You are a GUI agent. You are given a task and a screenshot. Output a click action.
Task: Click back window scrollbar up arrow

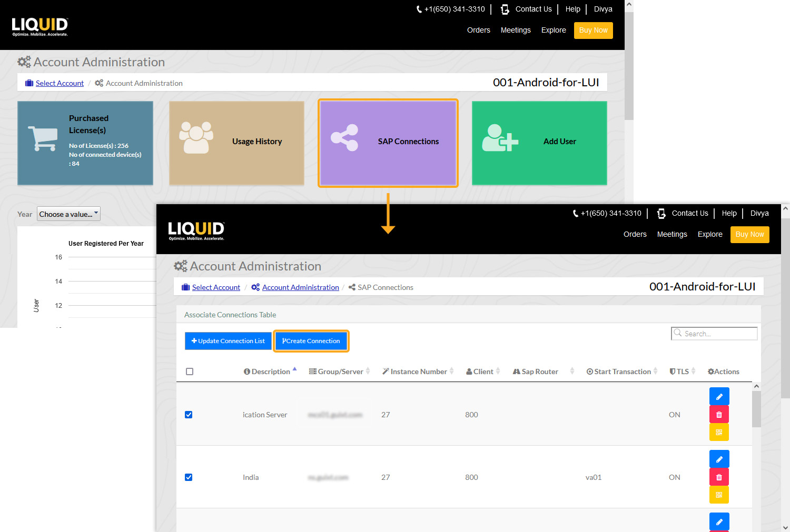[x=629, y=5]
